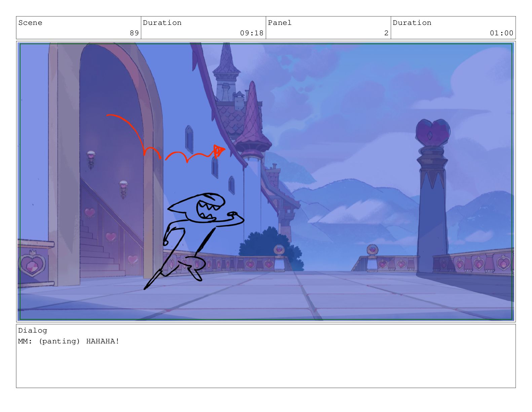Click the Duration label beside the Scene cell
Image resolution: width=532 pixels, height=412 pixels.
162,23
